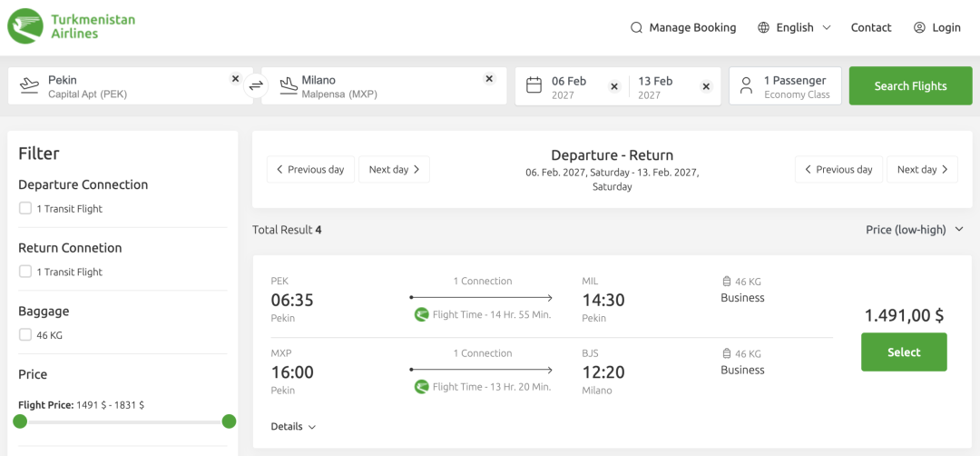980x456 pixels.
Task: Expand flight Details section
Action: [293, 427]
